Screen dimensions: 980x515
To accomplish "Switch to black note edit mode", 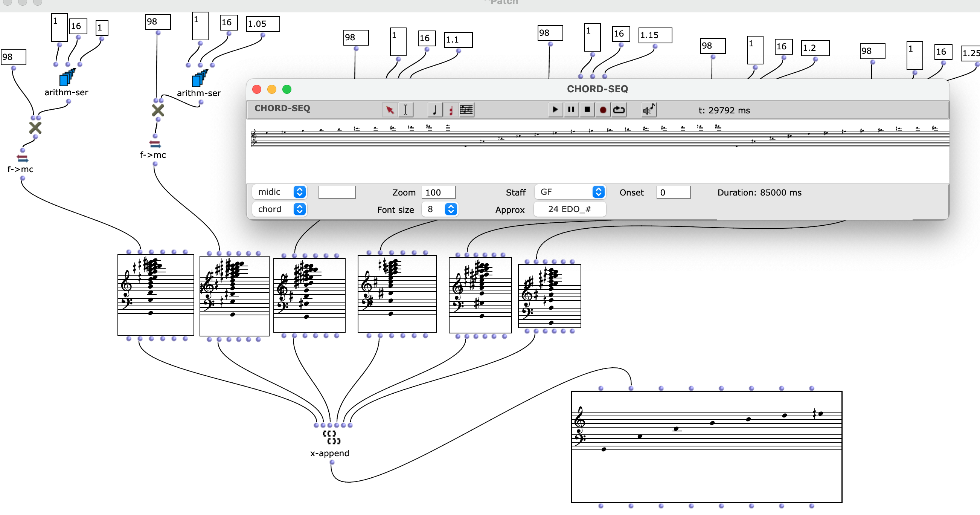I will coord(434,110).
